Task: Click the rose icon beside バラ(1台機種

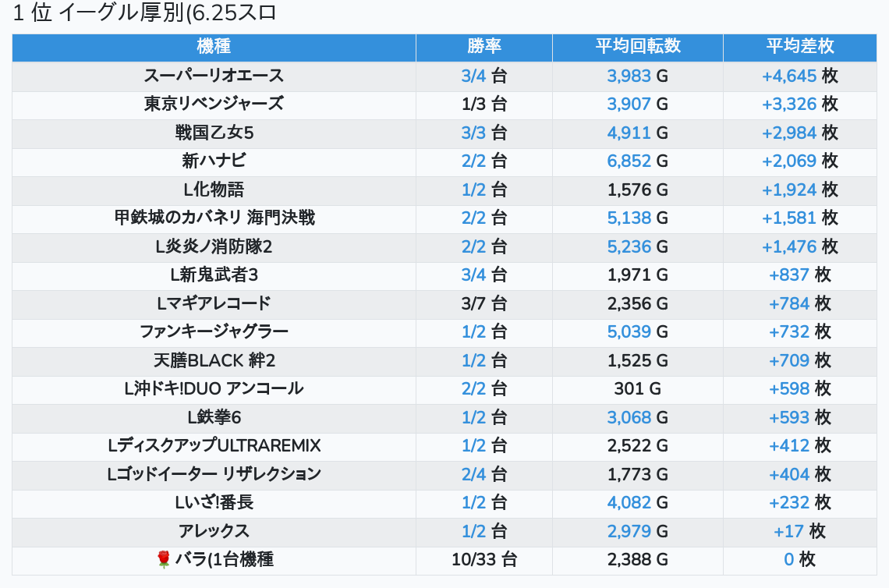Action: (163, 559)
